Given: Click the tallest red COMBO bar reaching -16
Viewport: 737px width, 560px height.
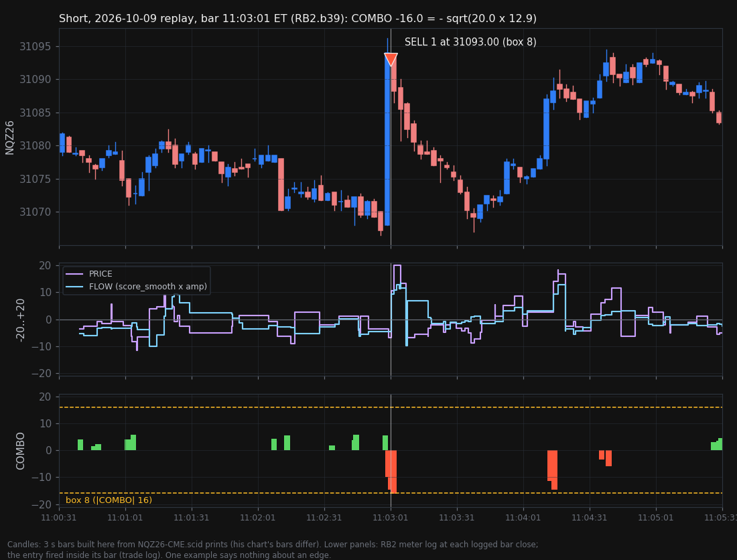Looking at the screenshot, I should 393,472.
